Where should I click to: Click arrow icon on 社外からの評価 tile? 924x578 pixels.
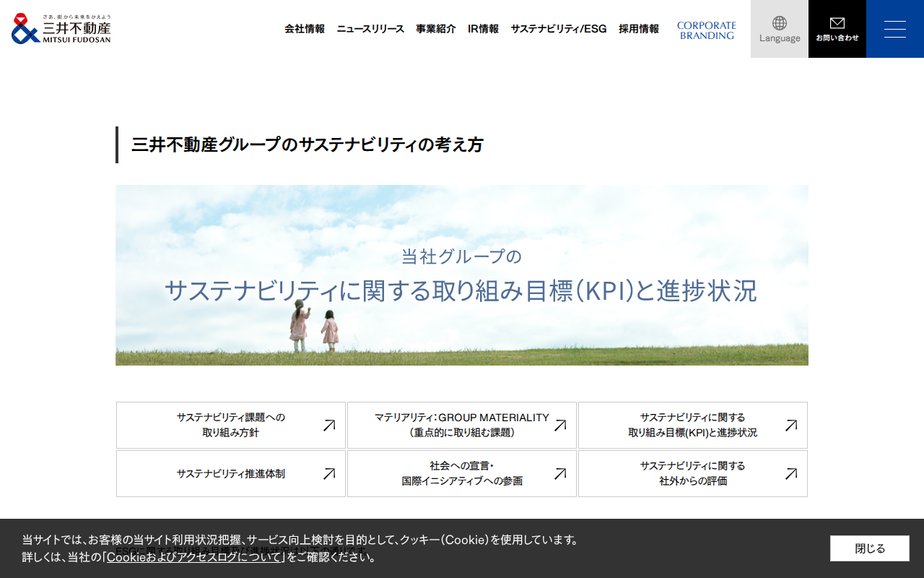791,474
